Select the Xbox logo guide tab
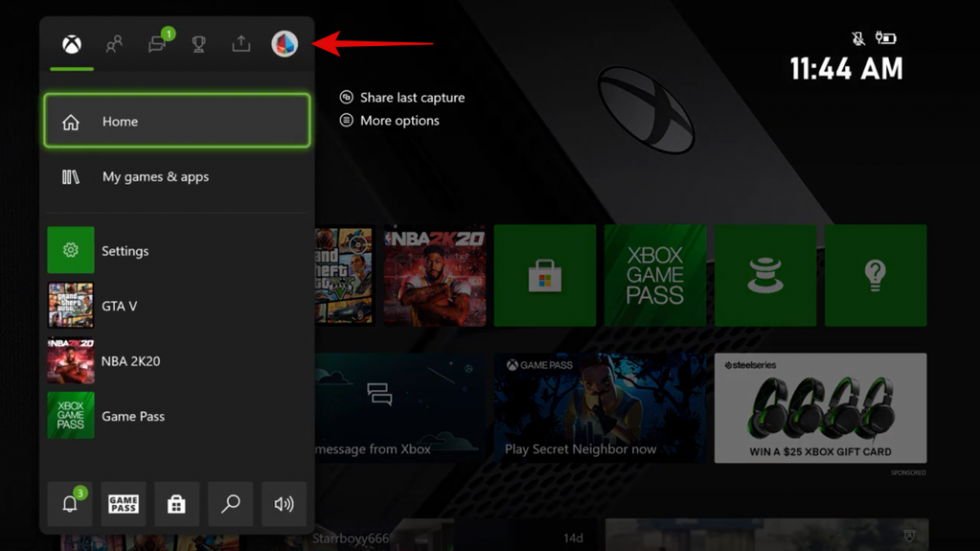Viewport: 980px width, 551px height. (x=70, y=42)
